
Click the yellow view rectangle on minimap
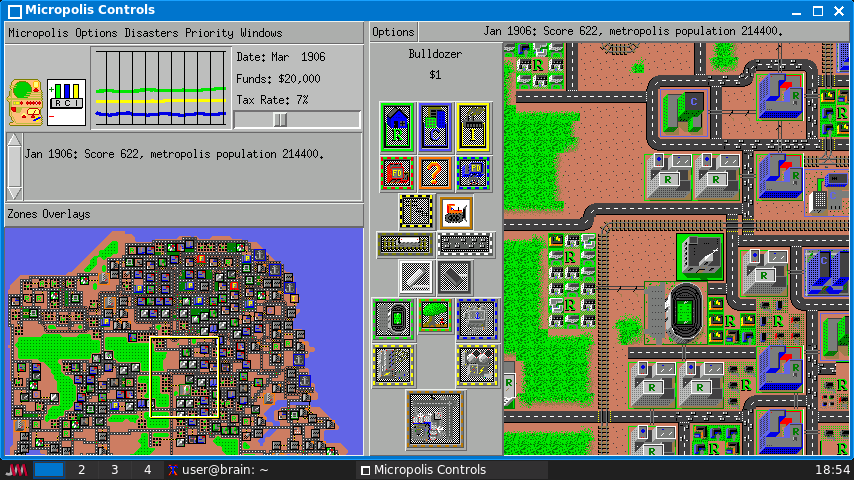click(x=184, y=377)
